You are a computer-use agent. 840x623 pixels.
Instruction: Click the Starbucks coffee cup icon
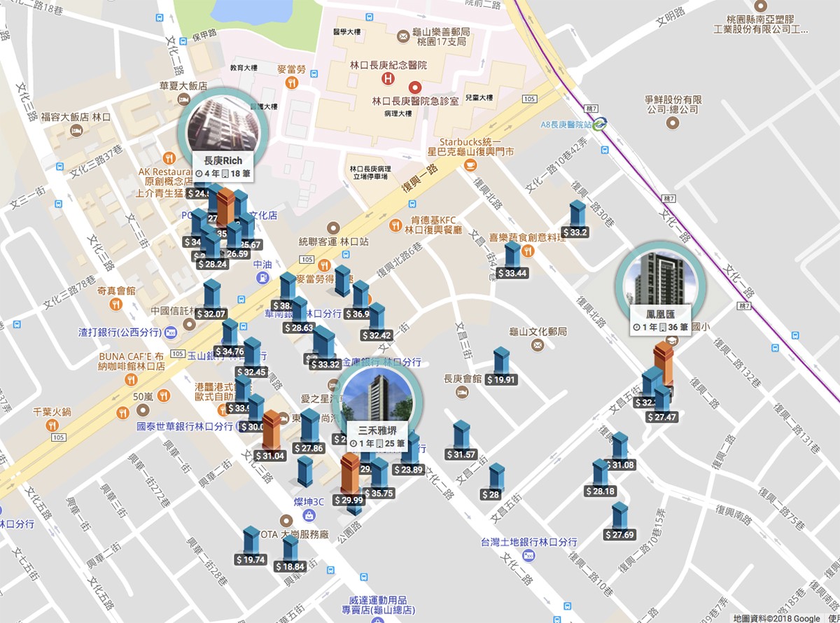click(x=469, y=165)
